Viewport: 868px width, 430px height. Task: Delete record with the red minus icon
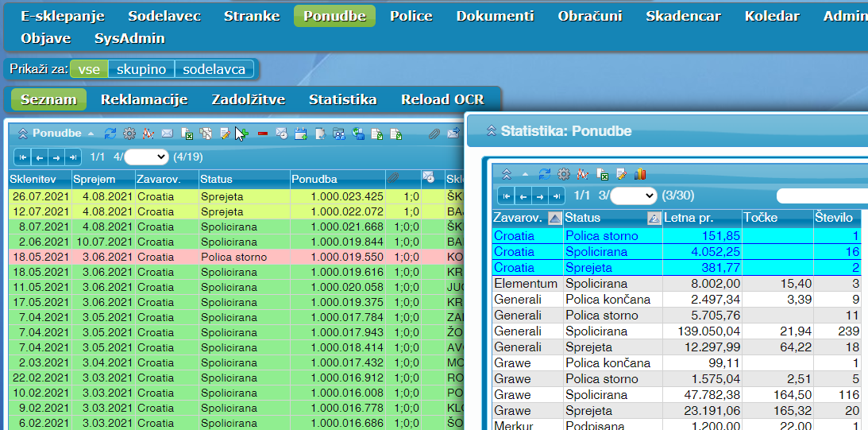262,133
